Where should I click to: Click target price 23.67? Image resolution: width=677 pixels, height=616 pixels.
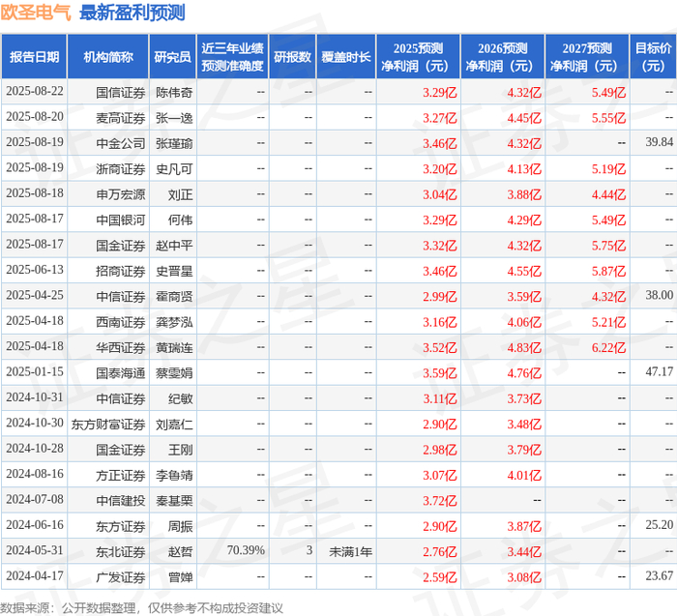point(660,575)
